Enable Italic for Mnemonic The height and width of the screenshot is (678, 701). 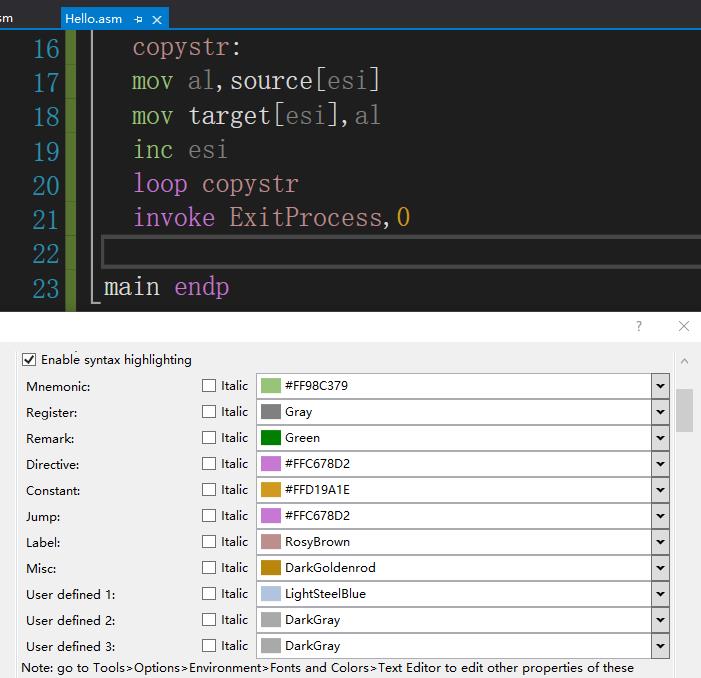[x=209, y=385]
